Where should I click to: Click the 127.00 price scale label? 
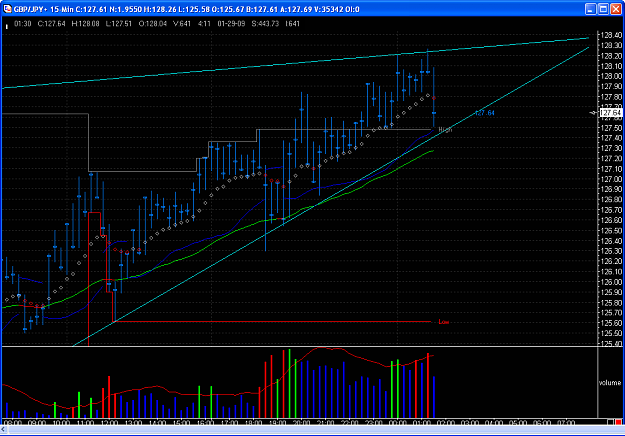point(611,179)
